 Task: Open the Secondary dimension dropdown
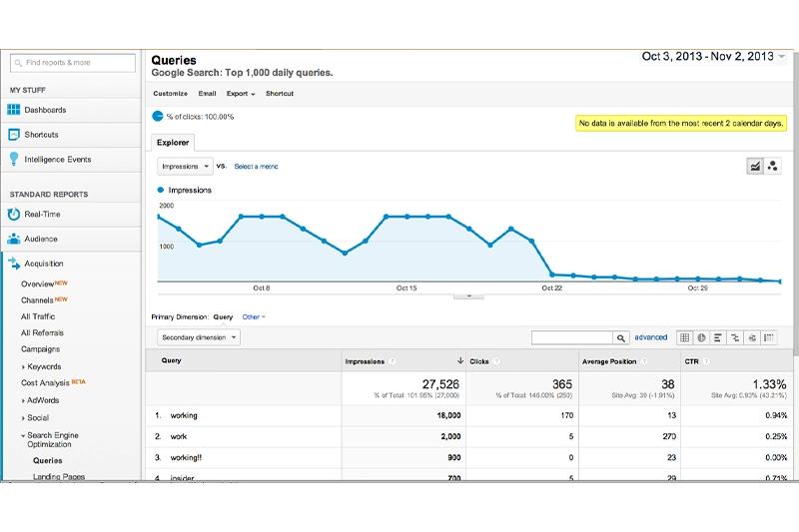click(x=199, y=337)
